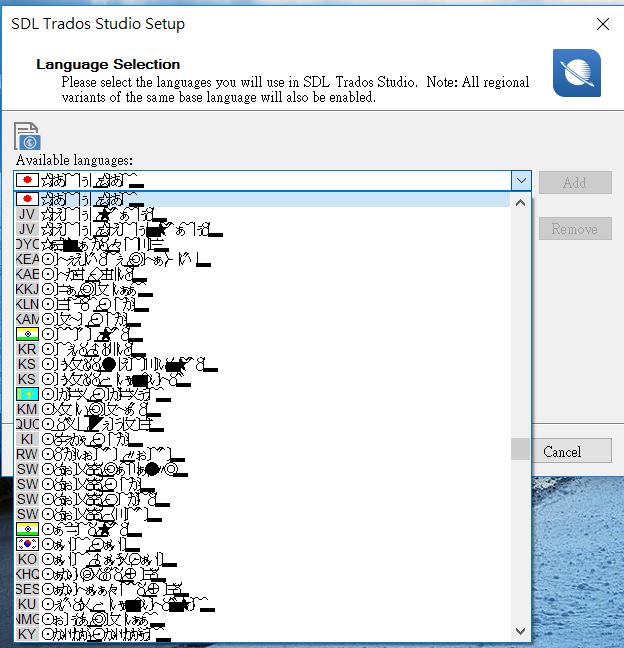Select the KHQ language entry
The height and width of the screenshot is (648, 624).
click(x=262, y=574)
